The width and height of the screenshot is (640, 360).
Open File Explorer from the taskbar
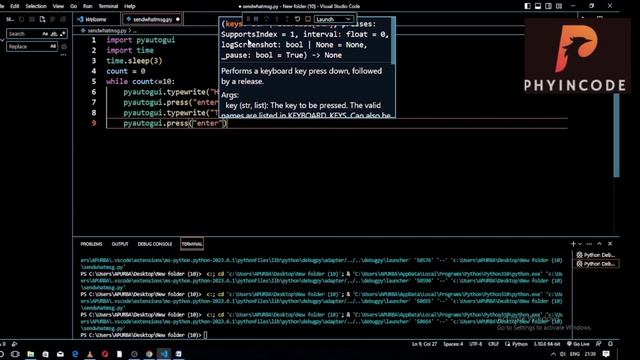pos(31,354)
